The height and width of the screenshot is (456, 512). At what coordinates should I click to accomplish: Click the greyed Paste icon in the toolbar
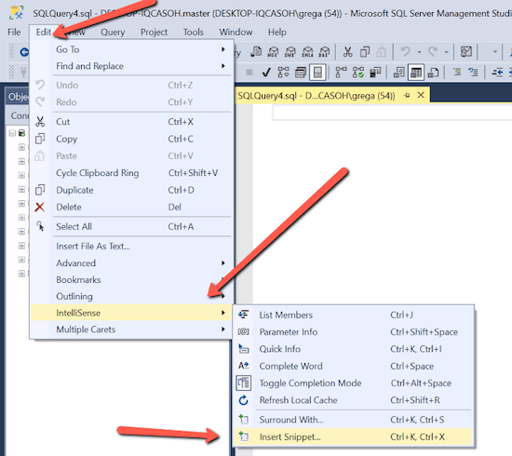(x=381, y=52)
